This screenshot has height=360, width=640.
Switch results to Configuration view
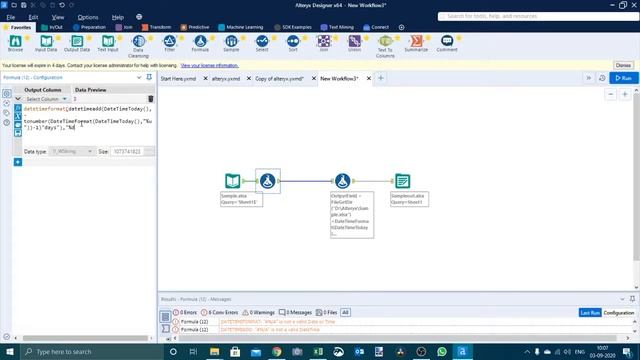pos(619,313)
